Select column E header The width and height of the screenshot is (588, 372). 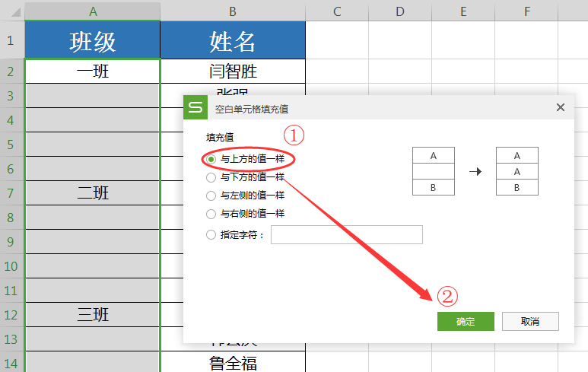[463, 11]
